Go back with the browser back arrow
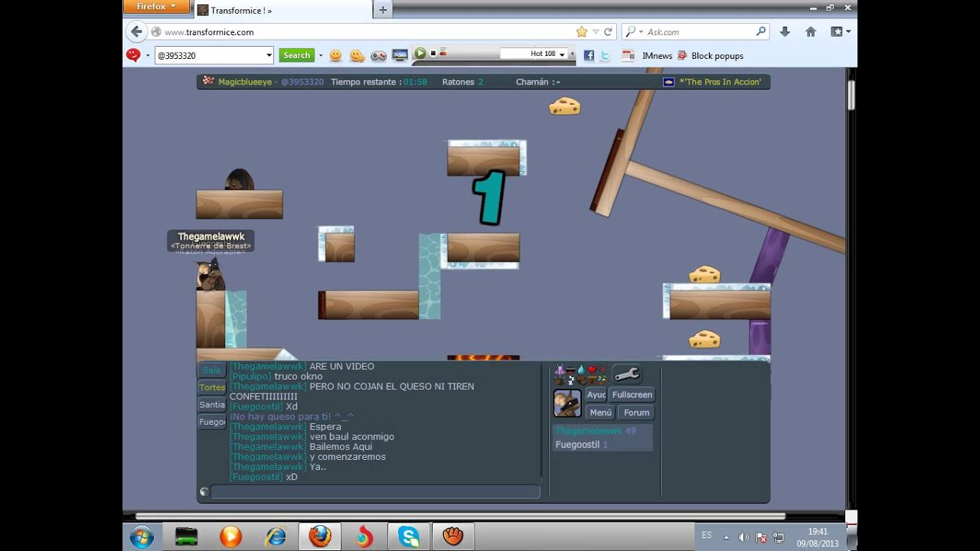 click(x=136, y=31)
